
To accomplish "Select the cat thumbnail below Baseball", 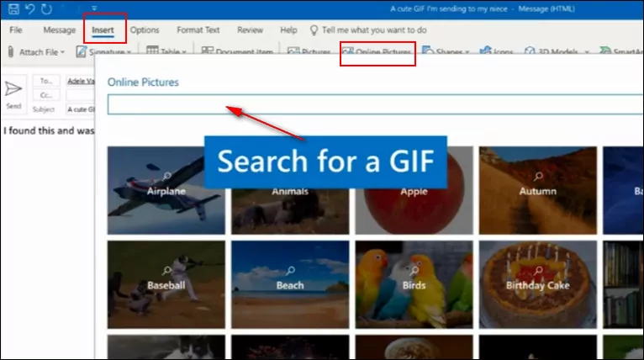I will pyautogui.click(x=166, y=347).
